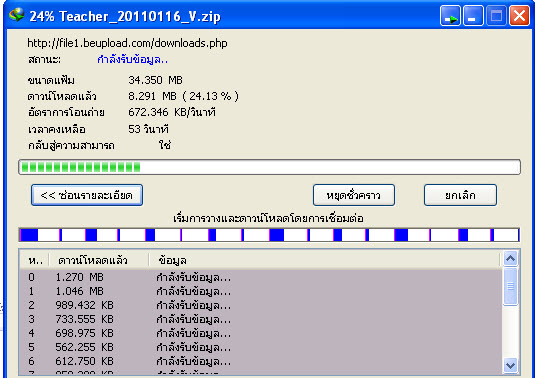Pause download with 'หยุดชั่วคราว' button

[x=354, y=195]
